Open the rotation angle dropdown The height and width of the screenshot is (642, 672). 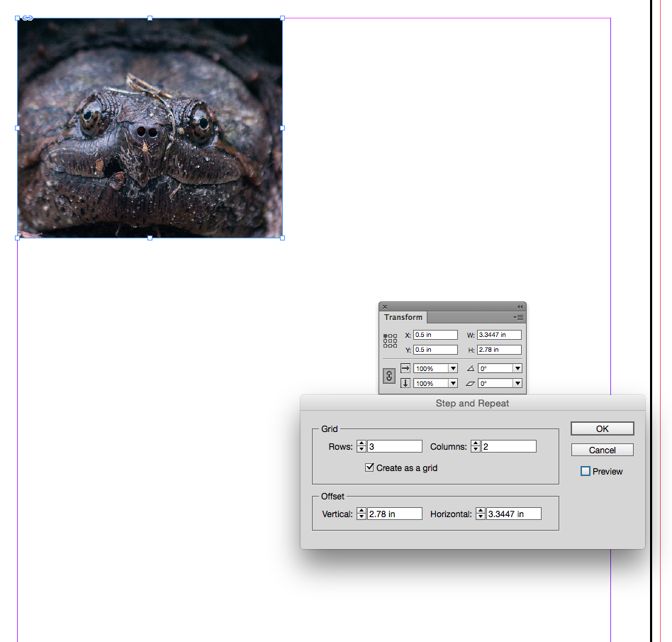coord(517,368)
